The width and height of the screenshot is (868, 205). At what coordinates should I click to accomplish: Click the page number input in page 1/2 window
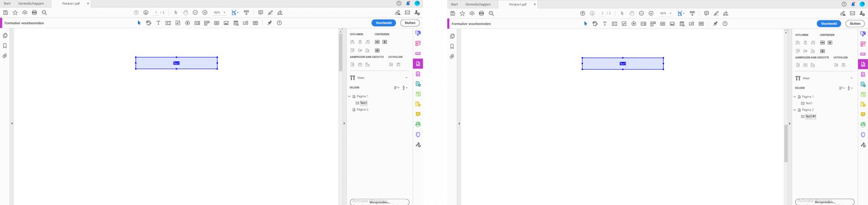[x=156, y=13]
